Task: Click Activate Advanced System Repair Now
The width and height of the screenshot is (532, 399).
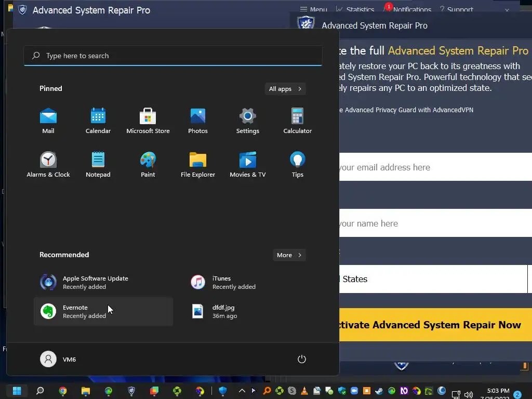Action: point(436,325)
